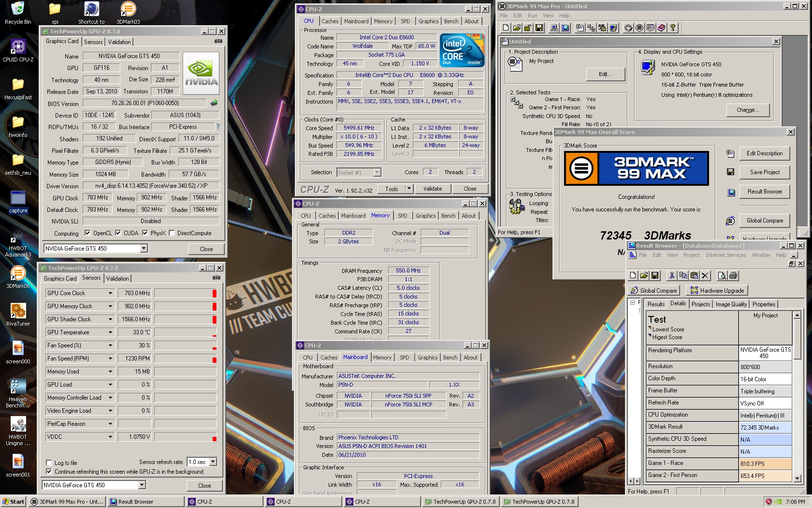Screen dimensions: 812x508
Task: Expand GPU Temperature sensor dropdown
Action: tap(110, 332)
